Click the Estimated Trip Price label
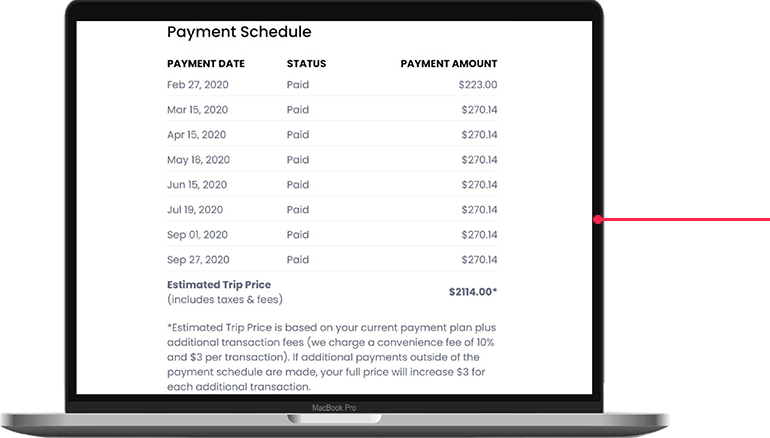Image resolution: width=770 pixels, height=438 pixels. (219, 285)
